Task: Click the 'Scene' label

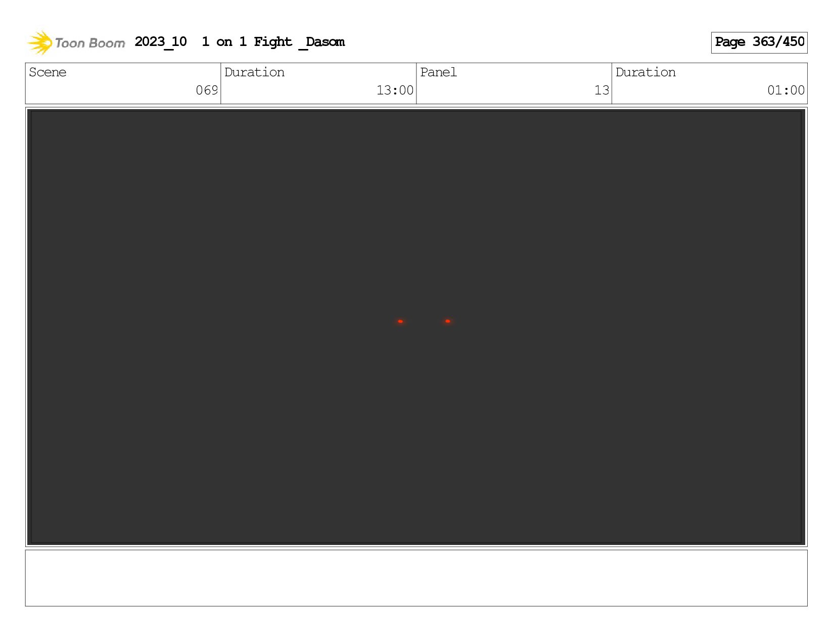Action: (x=48, y=72)
